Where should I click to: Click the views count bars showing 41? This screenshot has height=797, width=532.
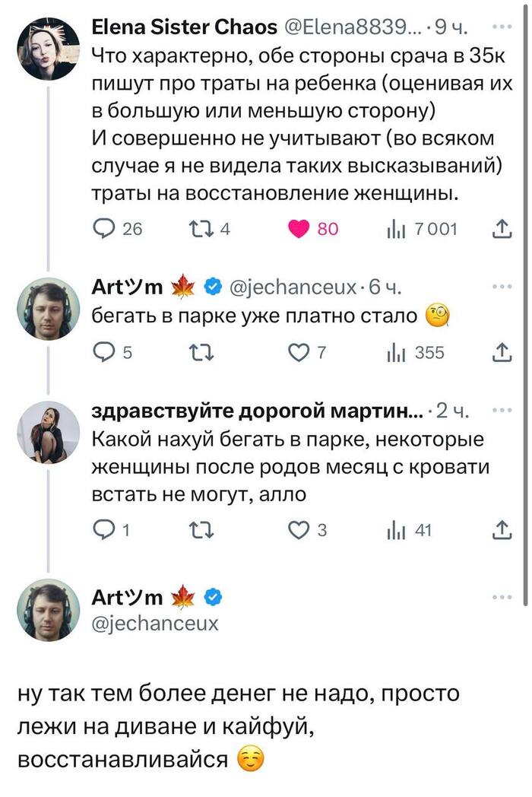(x=392, y=522)
